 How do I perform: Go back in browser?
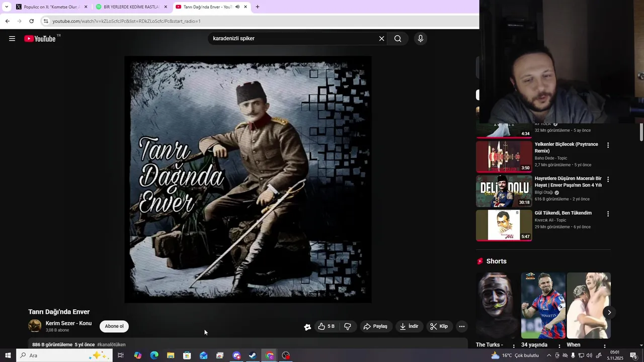pyautogui.click(x=7, y=21)
